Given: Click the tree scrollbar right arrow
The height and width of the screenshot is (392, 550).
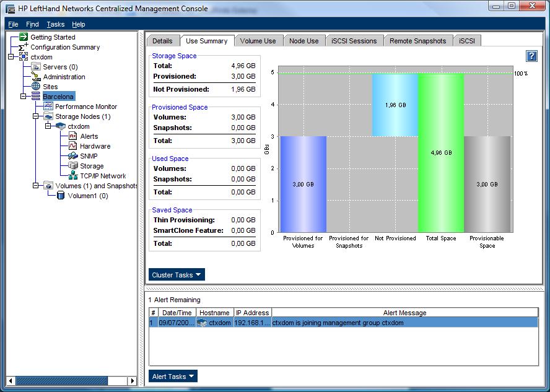Looking at the screenshot, I should click(133, 380).
